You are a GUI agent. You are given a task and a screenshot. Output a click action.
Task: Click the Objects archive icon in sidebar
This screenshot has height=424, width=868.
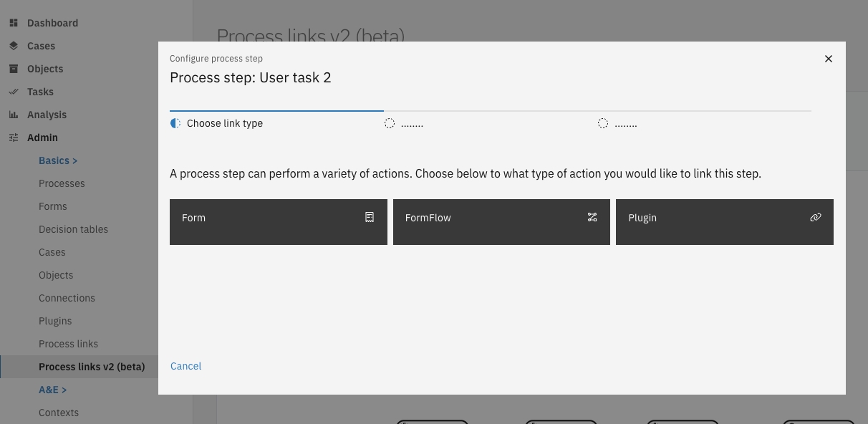click(14, 69)
